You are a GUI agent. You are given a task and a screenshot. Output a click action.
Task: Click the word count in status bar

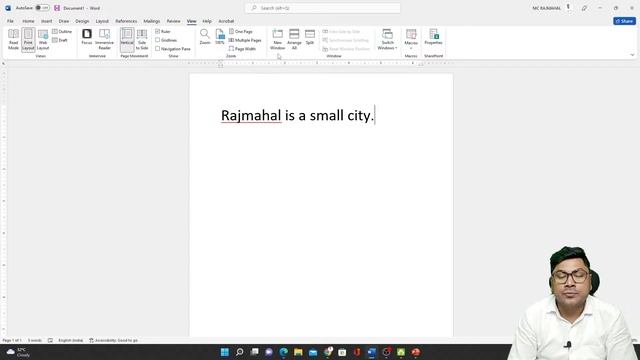click(x=35, y=340)
